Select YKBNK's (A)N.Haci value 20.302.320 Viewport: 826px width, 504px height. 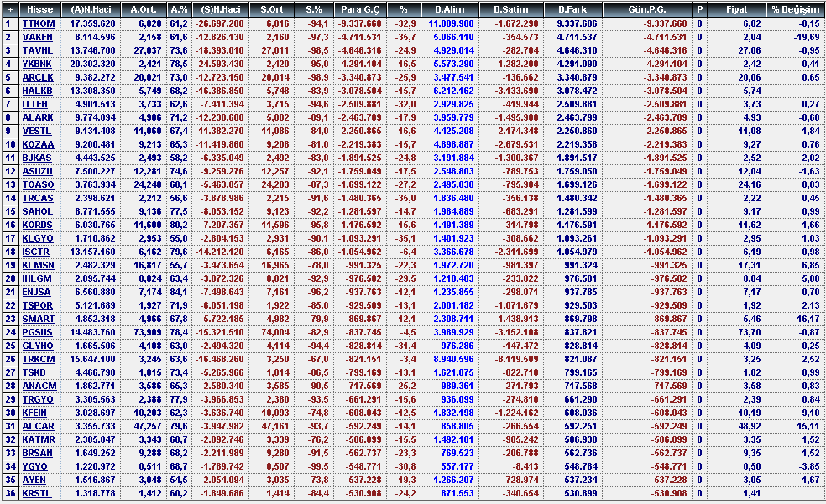(x=92, y=65)
